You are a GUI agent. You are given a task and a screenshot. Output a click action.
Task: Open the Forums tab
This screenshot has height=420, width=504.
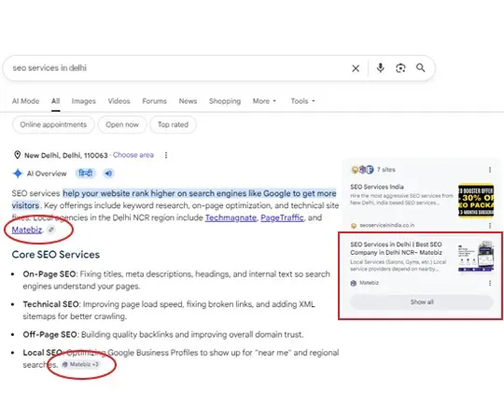coord(154,101)
